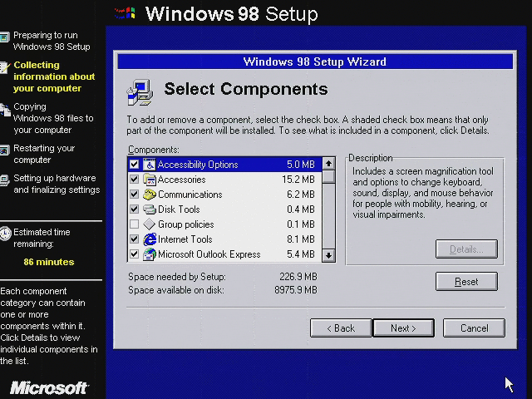The height and width of the screenshot is (399, 532).
Task: Uncheck the Microsoft Outlook Express checkbox
Action: pyautogui.click(x=135, y=254)
